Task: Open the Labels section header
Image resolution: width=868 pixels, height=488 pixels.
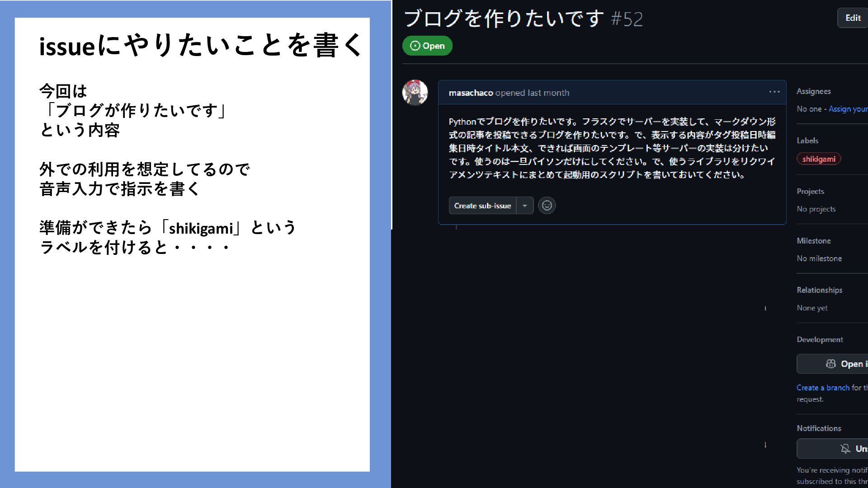Action: 807,141
